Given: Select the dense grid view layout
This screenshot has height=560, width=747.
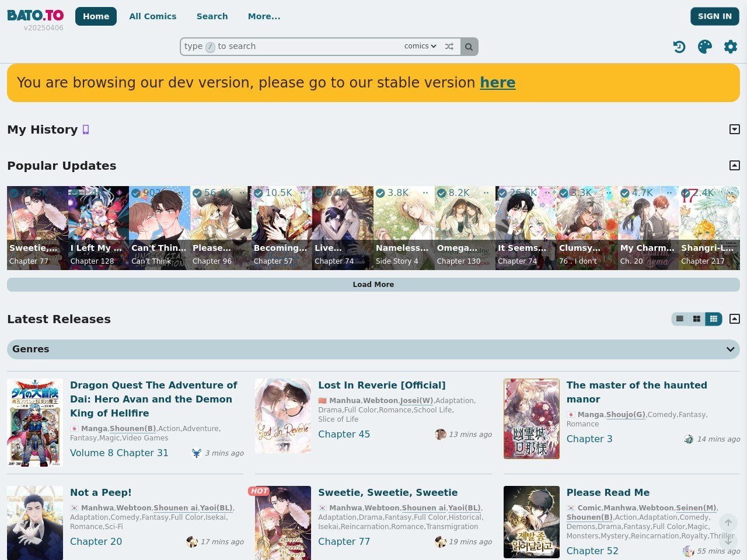Looking at the screenshot, I should [x=714, y=319].
